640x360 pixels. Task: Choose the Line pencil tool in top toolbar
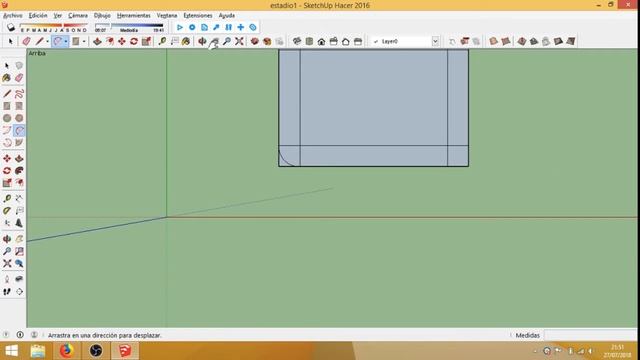click(39, 41)
